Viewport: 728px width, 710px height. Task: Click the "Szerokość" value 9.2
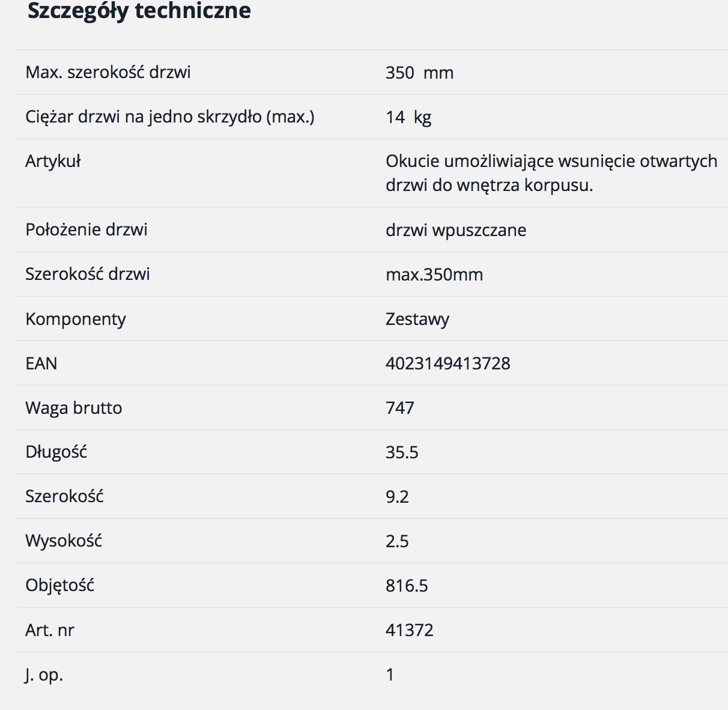coord(397,497)
